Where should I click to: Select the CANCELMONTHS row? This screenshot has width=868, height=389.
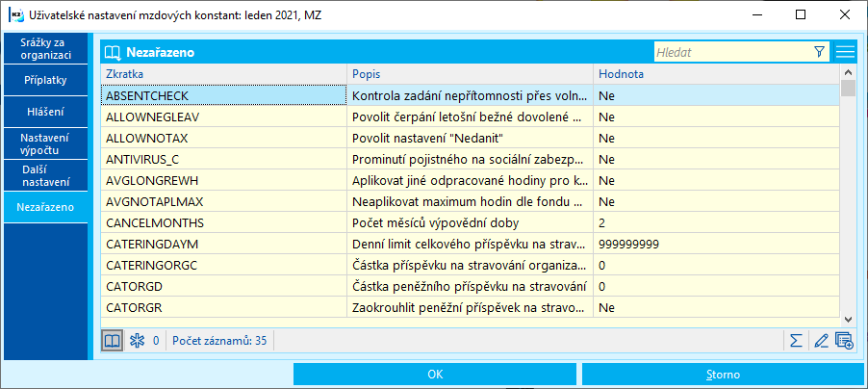tap(470, 223)
